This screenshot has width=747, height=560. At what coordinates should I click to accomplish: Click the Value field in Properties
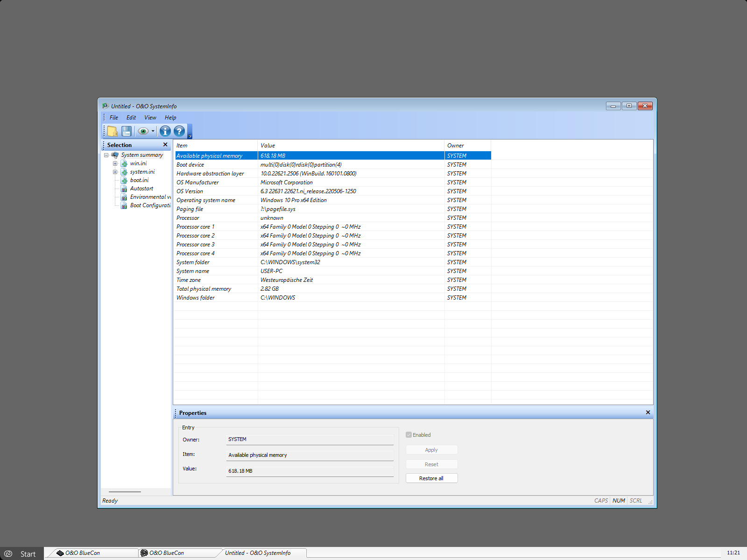point(310,471)
